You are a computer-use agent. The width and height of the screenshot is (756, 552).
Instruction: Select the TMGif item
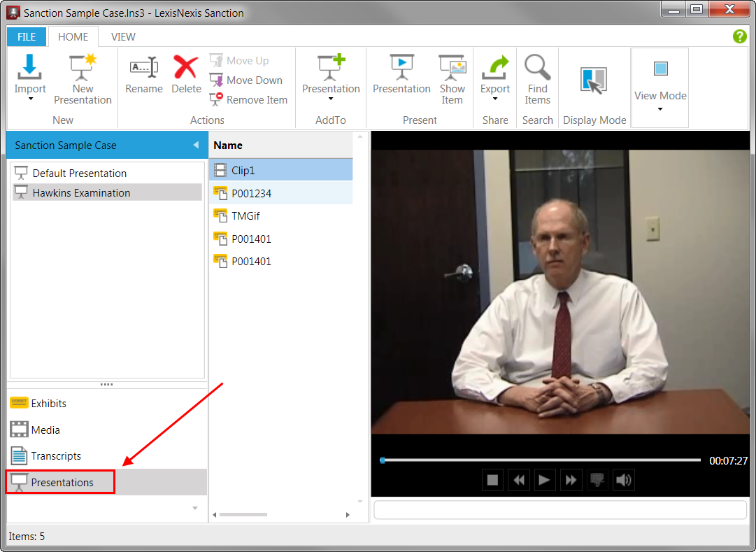(x=281, y=216)
